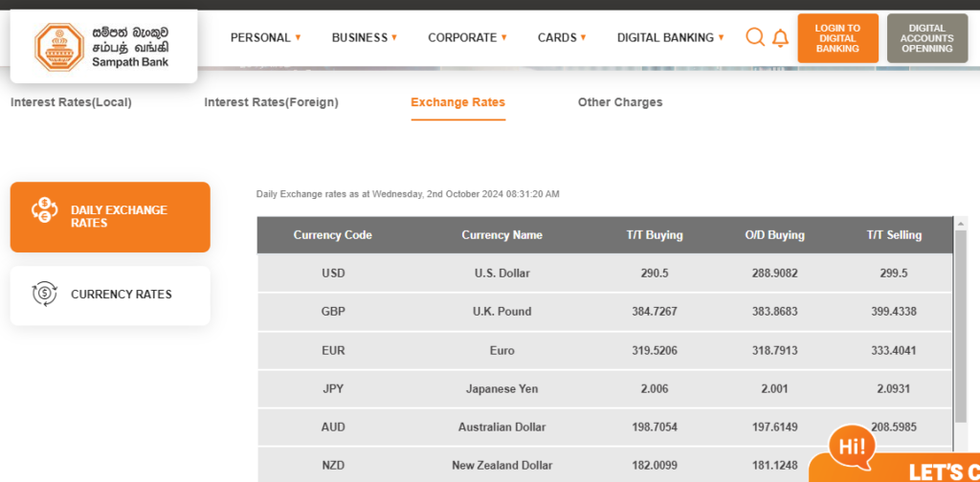Open the Other Charges tab
The image size is (980, 482).
[x=620, y=102]
